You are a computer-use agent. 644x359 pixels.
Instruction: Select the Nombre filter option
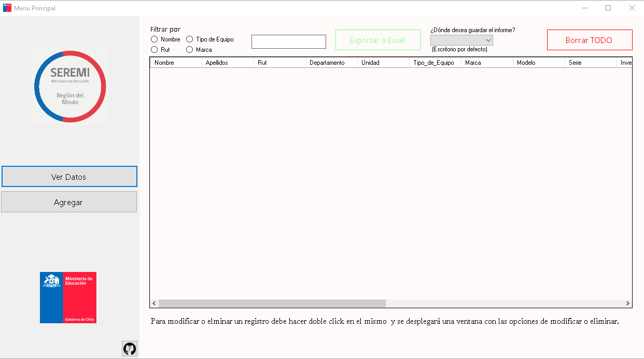tap(154, 39)
